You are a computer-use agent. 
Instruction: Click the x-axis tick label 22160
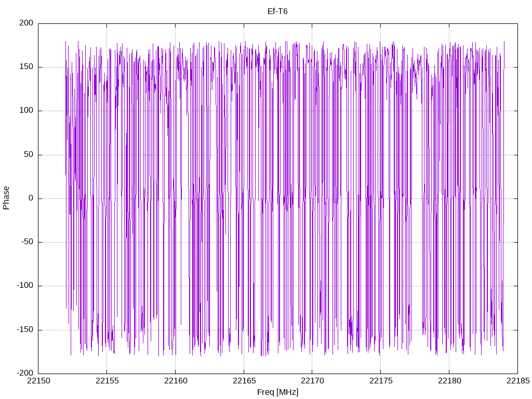pyautogui.click(x=176, y=381)
